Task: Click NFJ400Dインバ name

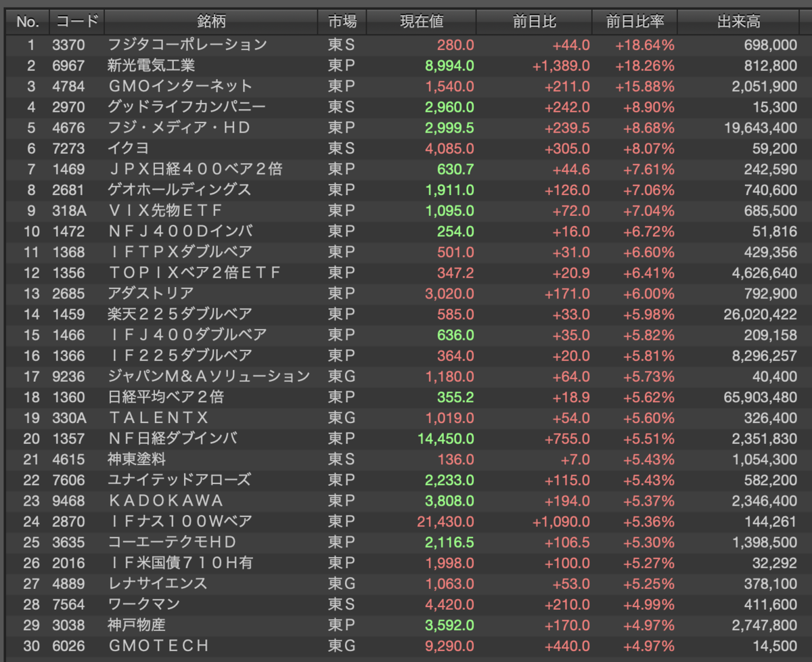Action: (x=181, y=231)
